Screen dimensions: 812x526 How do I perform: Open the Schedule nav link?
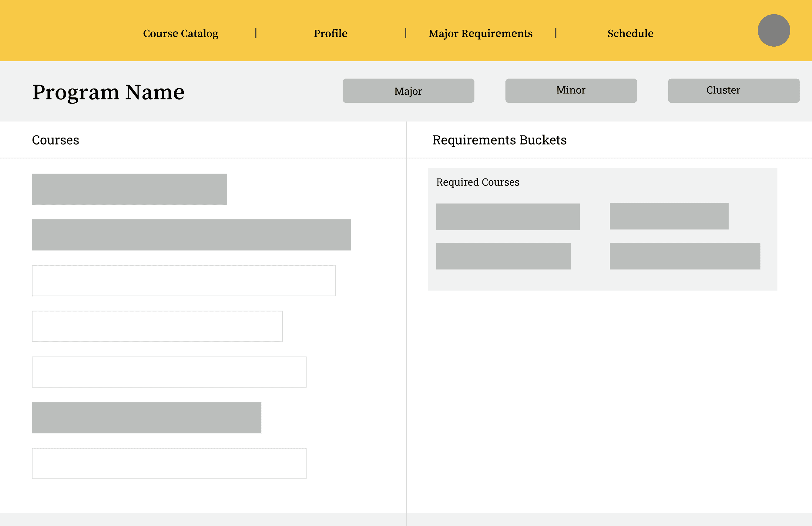[x=630, y=33]
